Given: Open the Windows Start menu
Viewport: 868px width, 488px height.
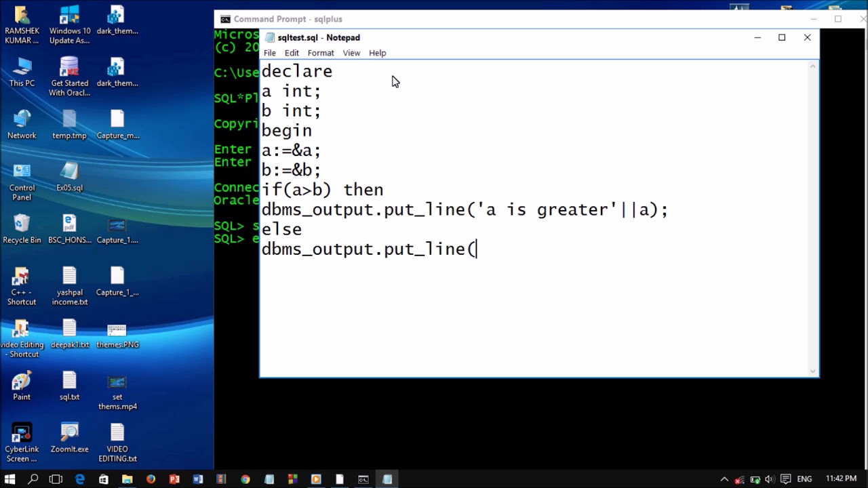Looking at the screenshot, I should (10, 479).
